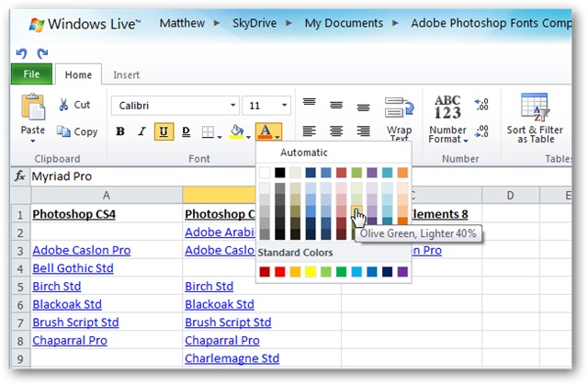Image resolution: width=588 pixels, height=385 pixels.
Task: Click the center align icon
Action: pyautogui.click(x=336, y=131)
